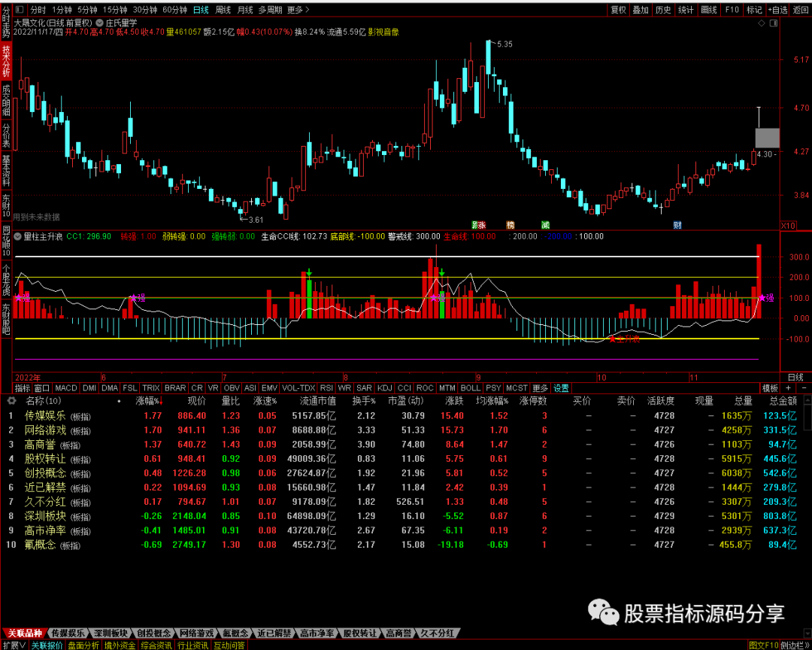Expand the 更多 period options in the top bar
The height and width of the screenshot is (650, 812).
(x=298, y=9)
